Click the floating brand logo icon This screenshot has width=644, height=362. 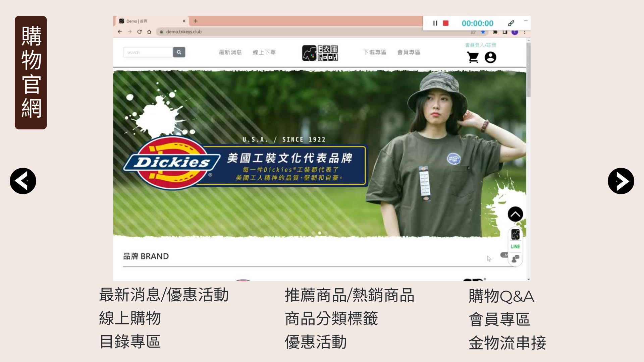(516, 234)
